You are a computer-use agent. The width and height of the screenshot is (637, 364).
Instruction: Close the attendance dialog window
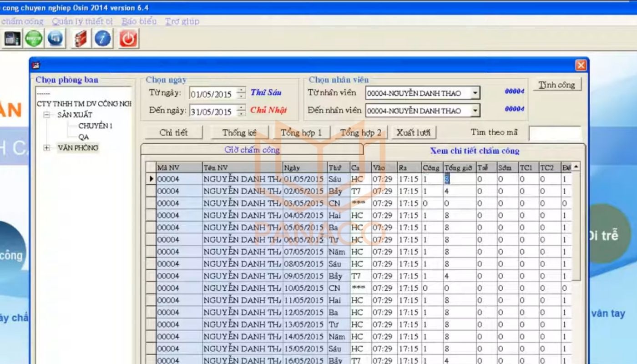point(581,66)
